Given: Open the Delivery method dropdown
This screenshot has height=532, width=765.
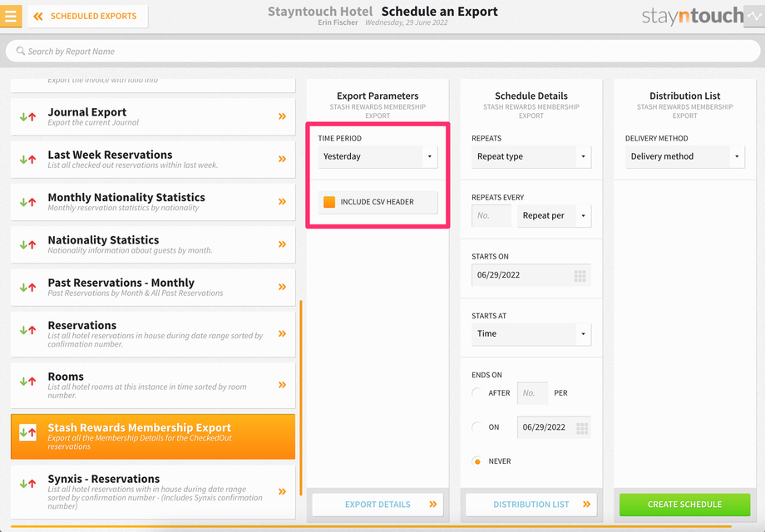Looking at the screenshot, I should tap(685, 156).
